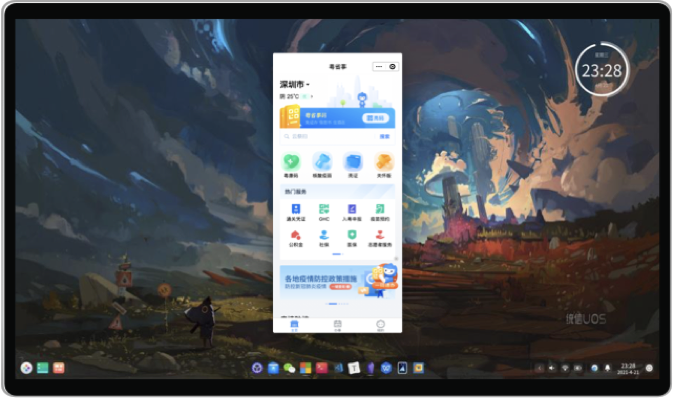Expand the weather details arrow beside 25°C
674x398 pixels.
(312, 96)
